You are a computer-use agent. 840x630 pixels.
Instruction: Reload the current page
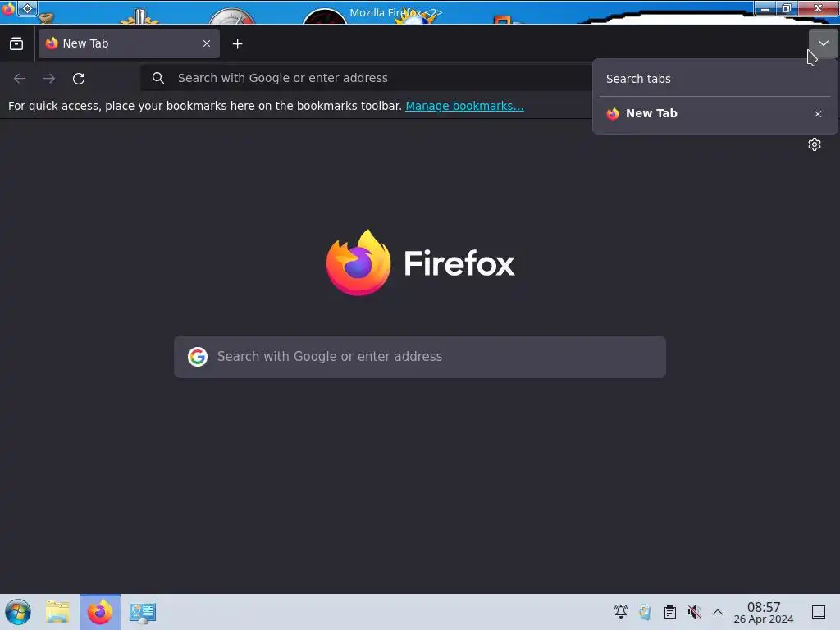tap(79, 79)
